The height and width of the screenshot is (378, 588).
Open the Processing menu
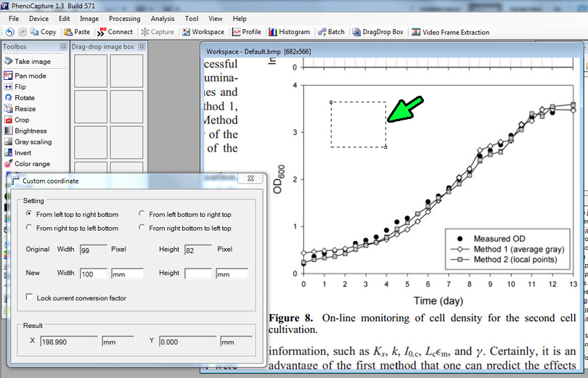click(124, 18)
